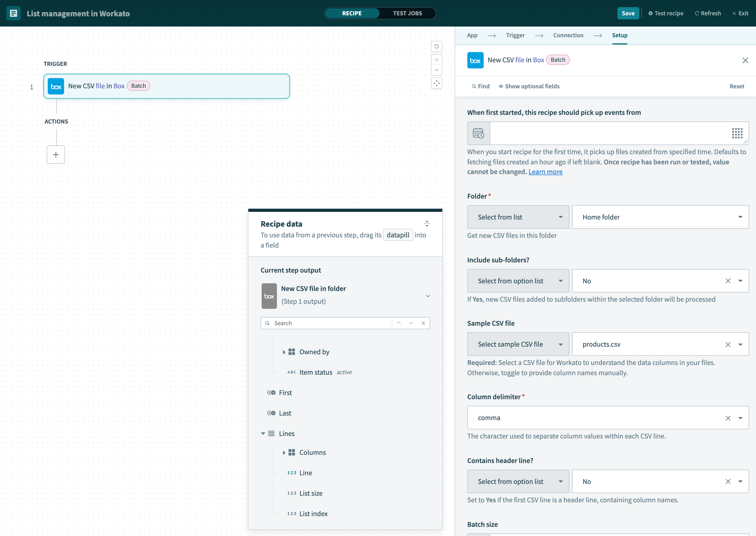This screenshot has width=756, height=536.
Task: Collapse the Lines list in Recipe data
Action: 263,433
